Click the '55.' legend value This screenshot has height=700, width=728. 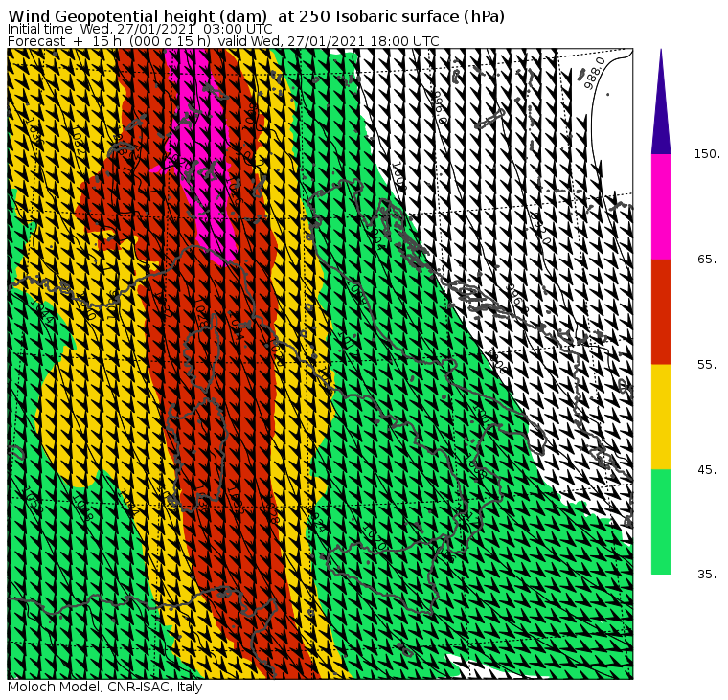(707, 365)
